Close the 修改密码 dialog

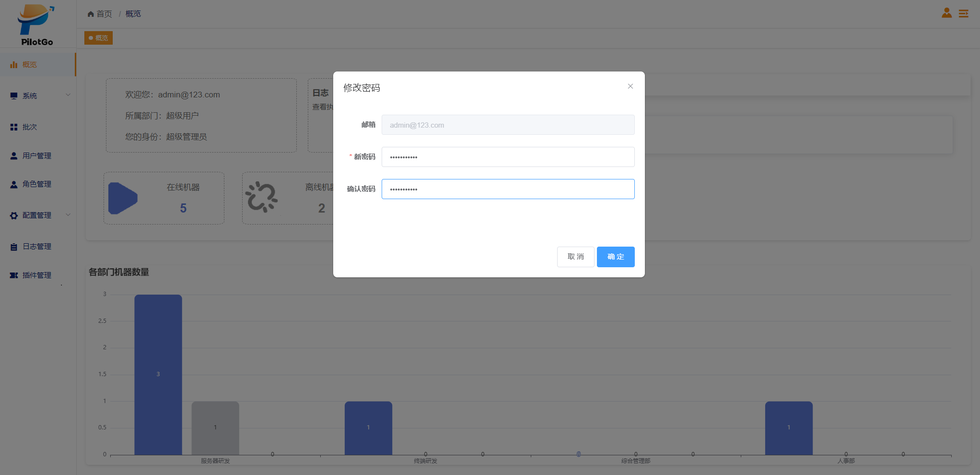(630, 86)
